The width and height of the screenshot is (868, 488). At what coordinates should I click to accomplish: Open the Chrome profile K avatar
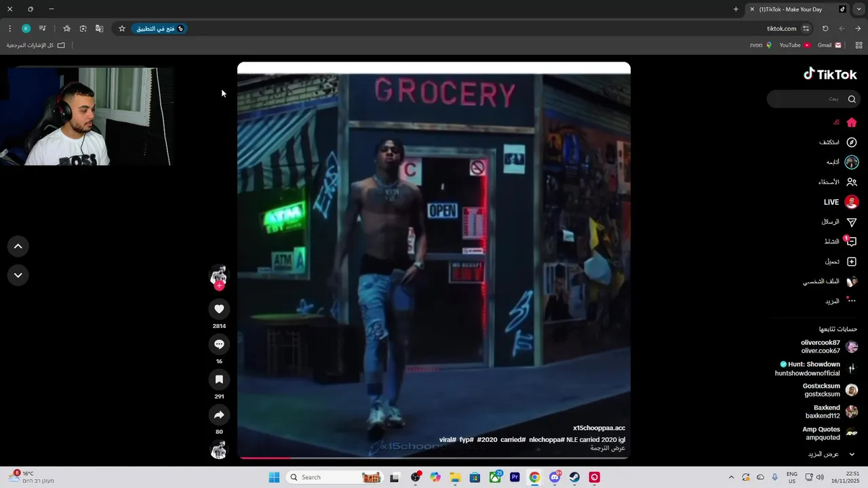coord(26,28)
